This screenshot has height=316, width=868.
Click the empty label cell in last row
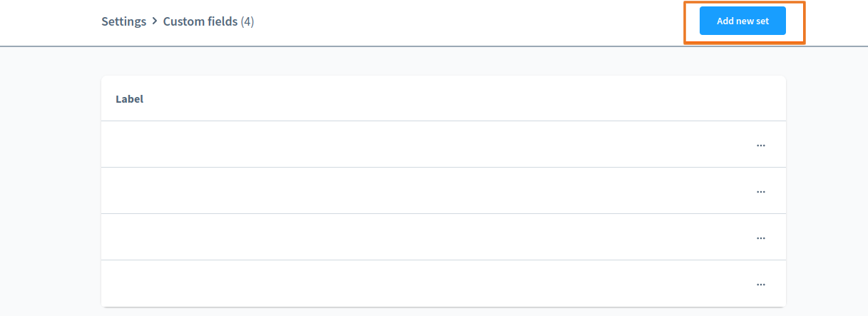click(214, 283)
